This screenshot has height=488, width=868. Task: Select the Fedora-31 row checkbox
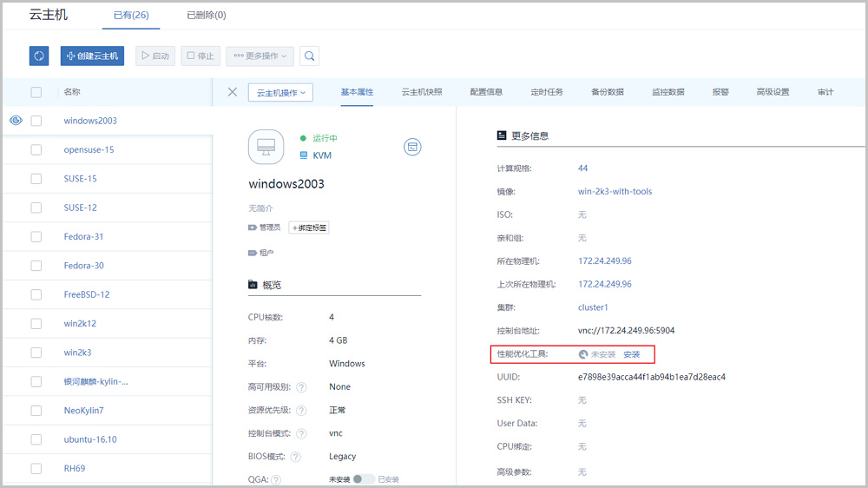tap(36, 236)
